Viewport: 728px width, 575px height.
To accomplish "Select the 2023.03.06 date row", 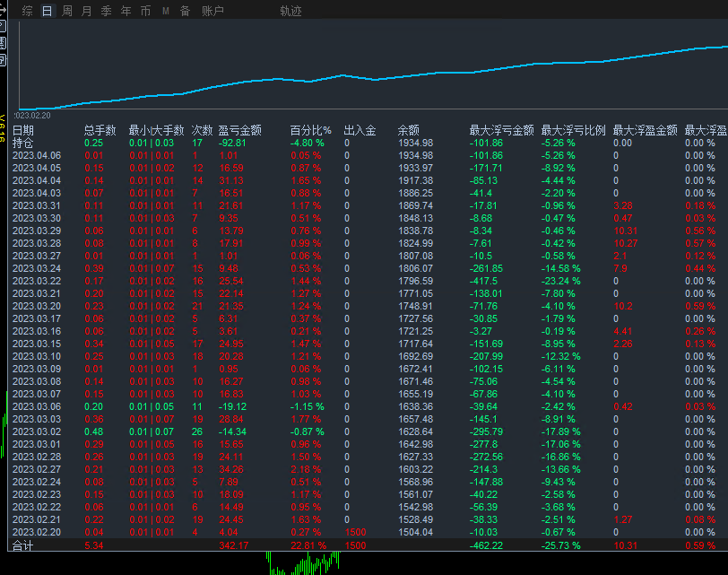I will [x=368, y=406].
